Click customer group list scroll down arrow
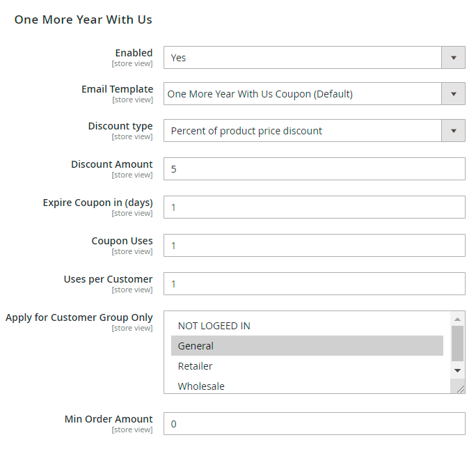The image size is (476, 449). click(x=457, y=371)
